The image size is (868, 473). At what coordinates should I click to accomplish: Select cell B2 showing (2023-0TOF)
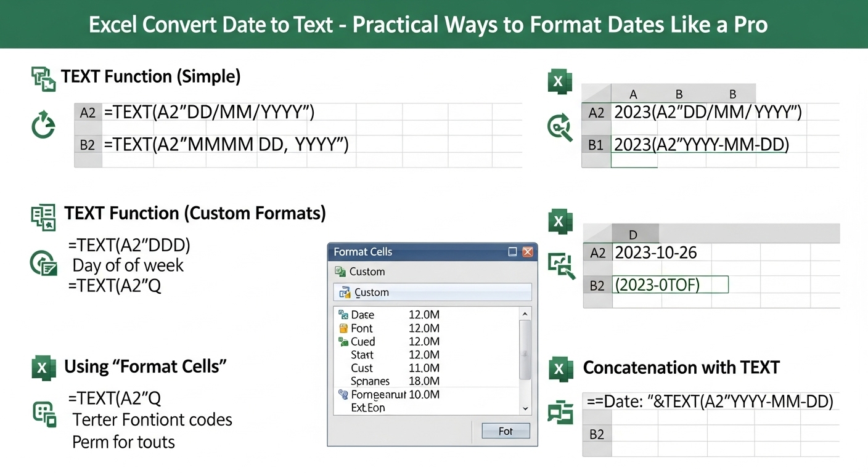pos(671,285)
